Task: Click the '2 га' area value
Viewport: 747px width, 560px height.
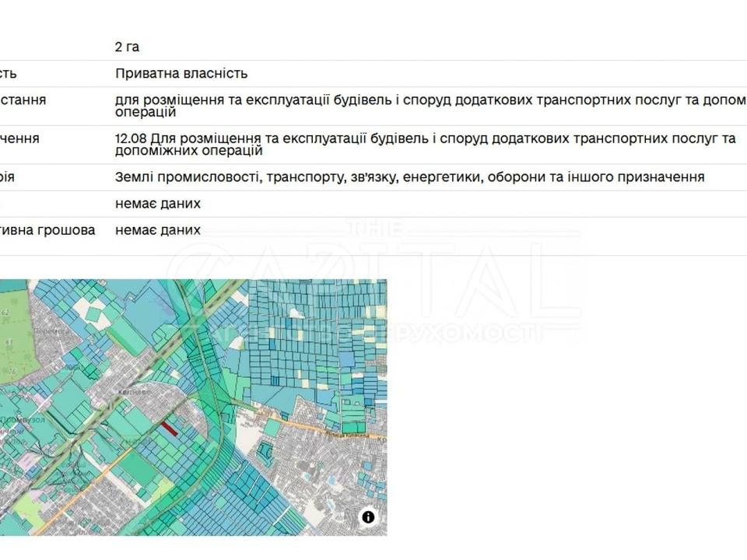Action: pyautogui.click(x=127, y=47)
